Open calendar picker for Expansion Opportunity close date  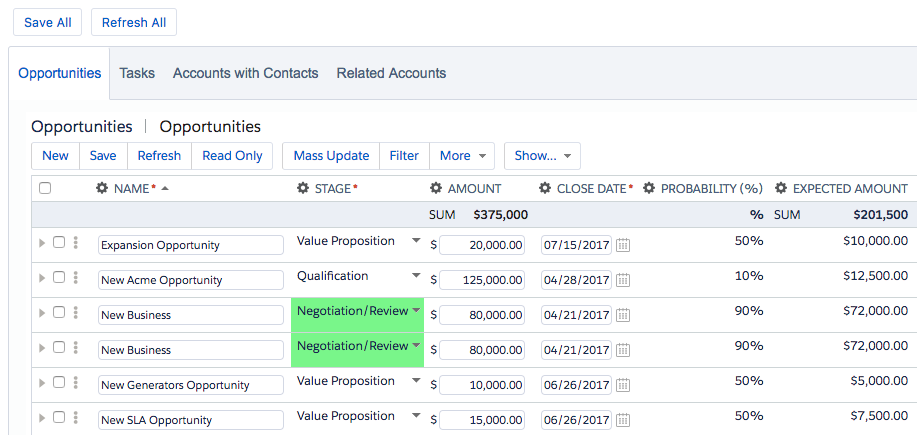[623, 245]
